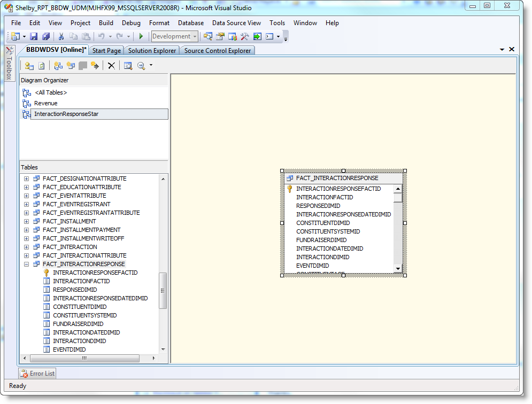
Task: Expand the FACT_EVENTREGISTRANT table node
Action: (x=26, y=204)
